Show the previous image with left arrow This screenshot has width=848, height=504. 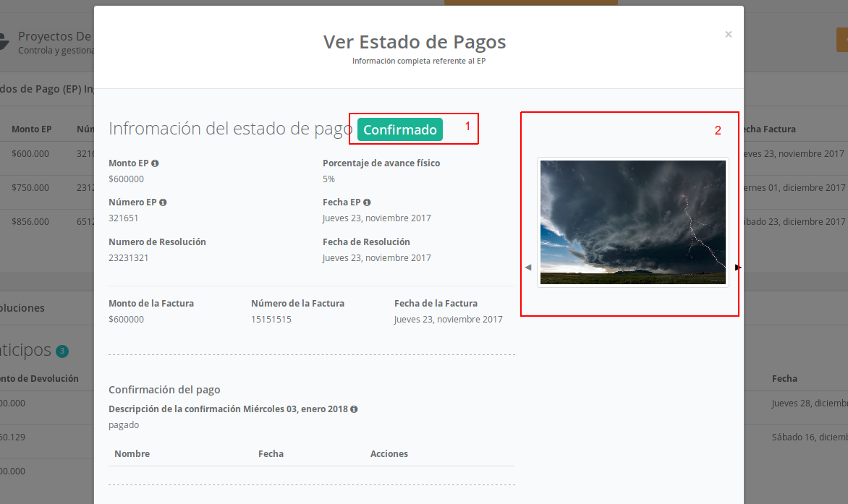(527, 268)
